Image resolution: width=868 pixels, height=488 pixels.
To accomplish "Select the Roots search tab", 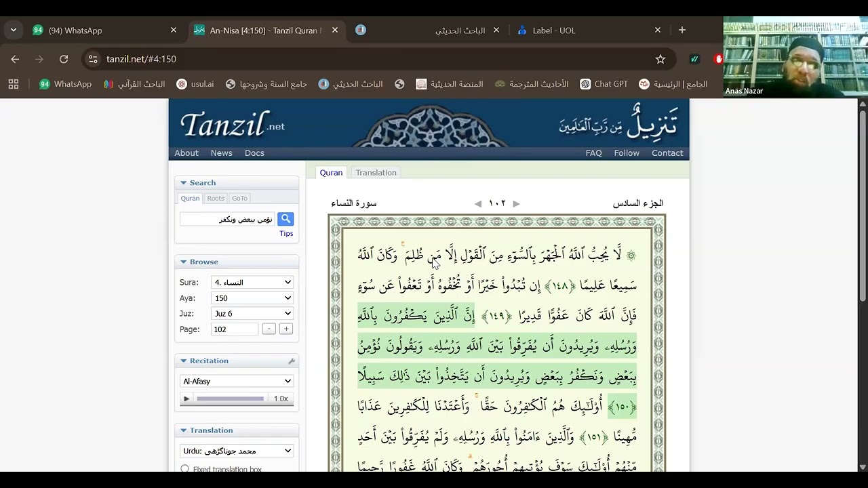I will click(216, 198).
